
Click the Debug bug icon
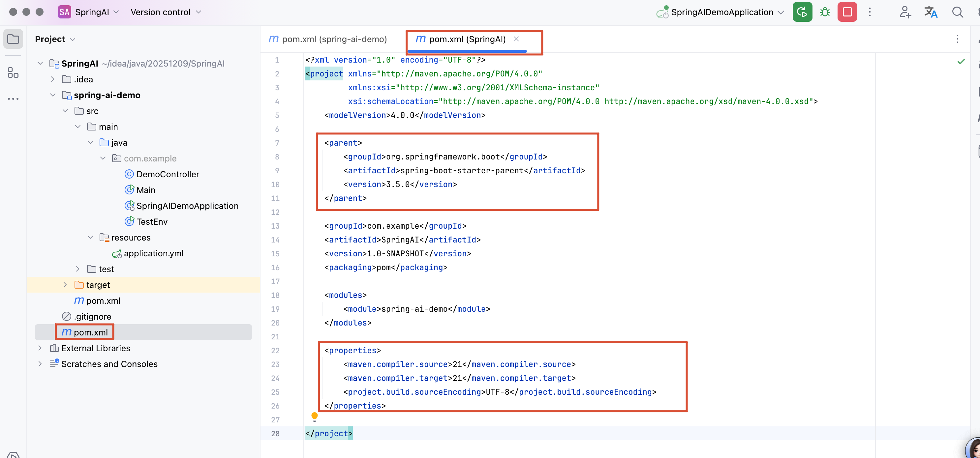(824, 12)
